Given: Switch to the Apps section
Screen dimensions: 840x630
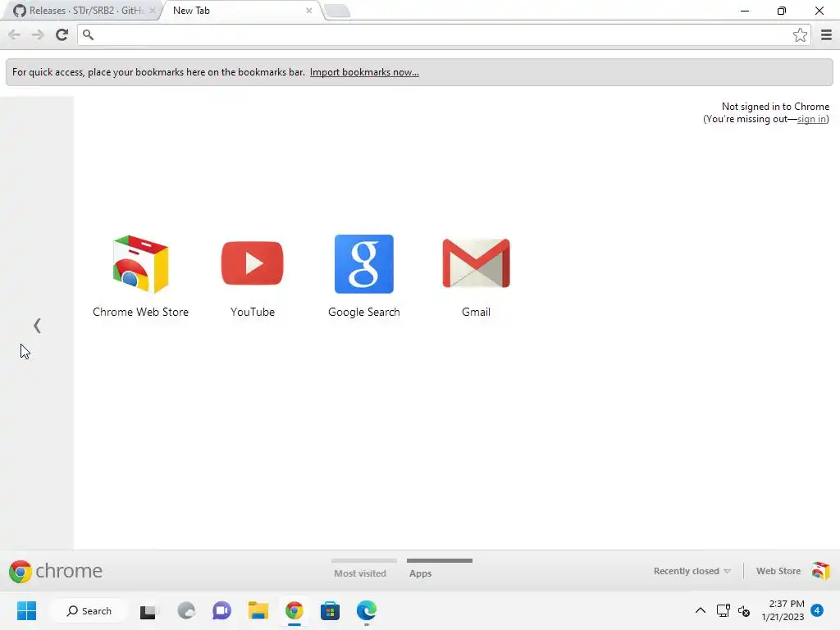Looking at the screenshot, I should pyautogui.click(x=421, y=573).
